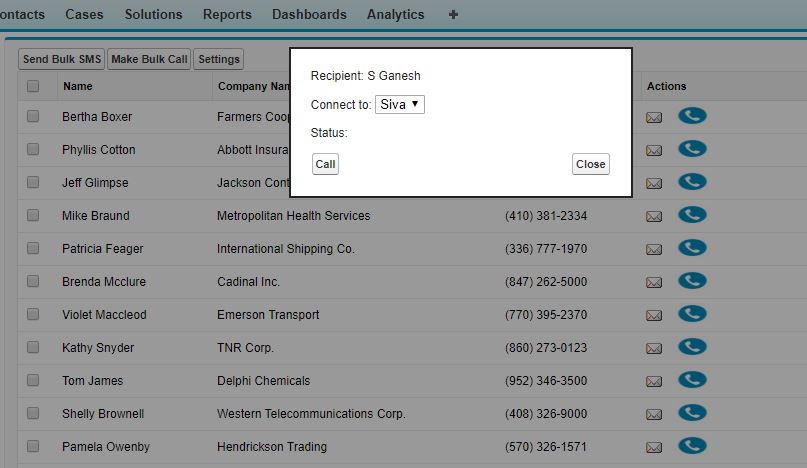
Task: Call Tom James using phone icon
Action: point(692,380)
